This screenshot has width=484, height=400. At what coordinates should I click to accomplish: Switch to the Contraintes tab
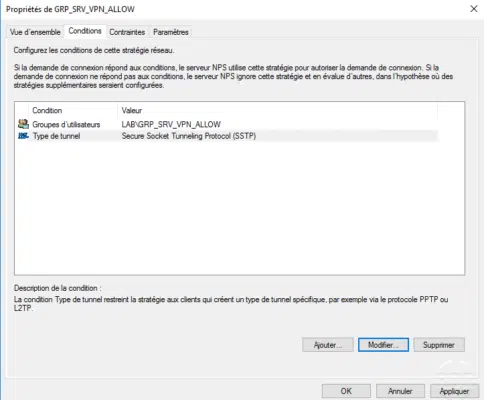click(127, 32)
